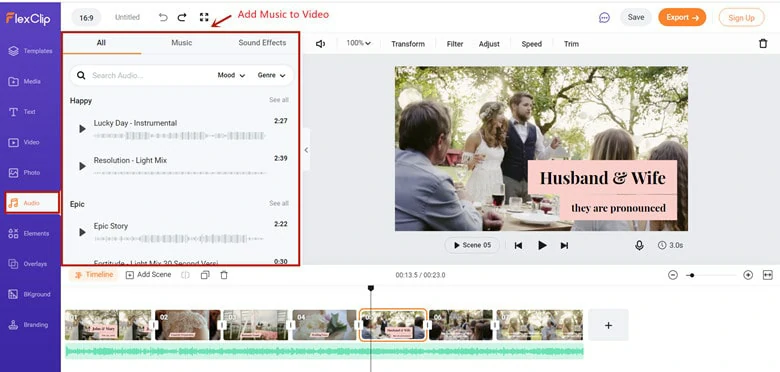The width and height of the screenshot is (780, 372).
Task: Open the 16:9 aspect ratio selector
Action: pyautogui.click(x=87, y=17)
